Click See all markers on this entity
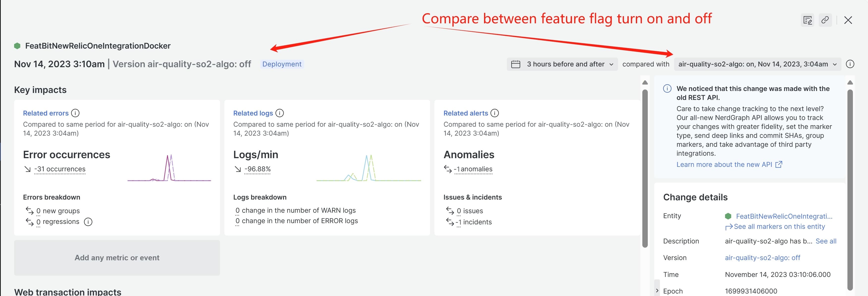 click(x=779, y=227)
